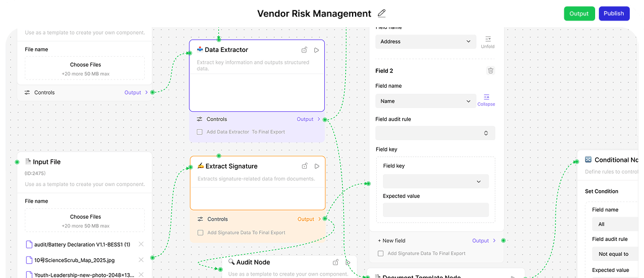Open the Field key dropdown

point(436,181)
